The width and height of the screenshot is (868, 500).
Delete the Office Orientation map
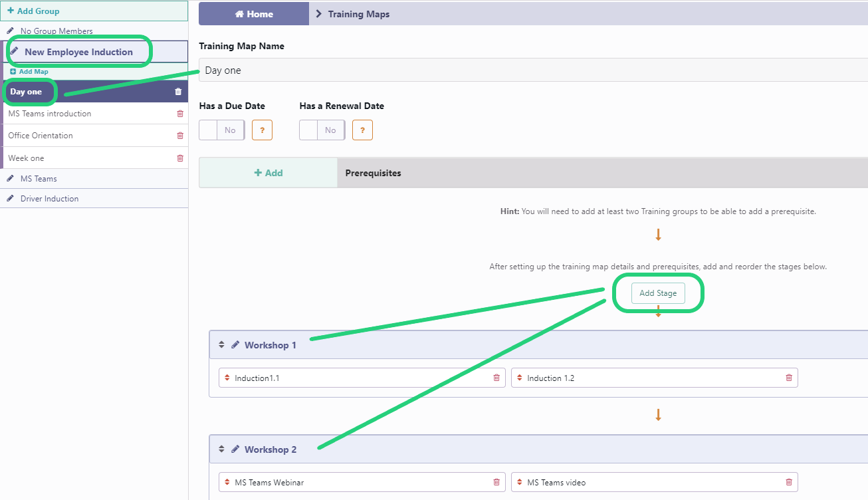point(179,135)
